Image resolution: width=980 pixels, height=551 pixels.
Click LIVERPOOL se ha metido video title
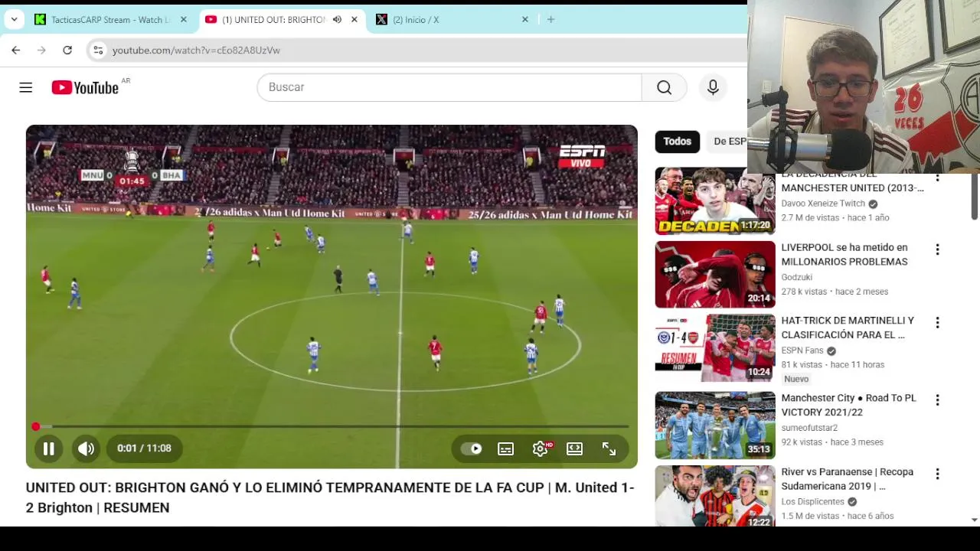(844, 255)
